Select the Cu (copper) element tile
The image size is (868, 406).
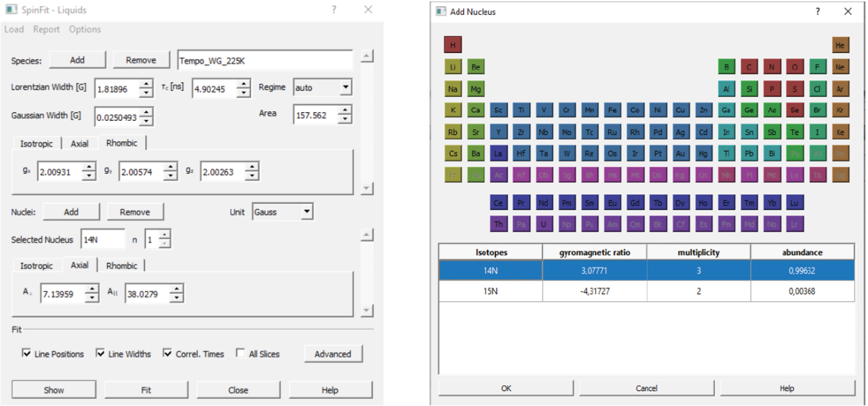pyautogui.click(x=681, y=111)
